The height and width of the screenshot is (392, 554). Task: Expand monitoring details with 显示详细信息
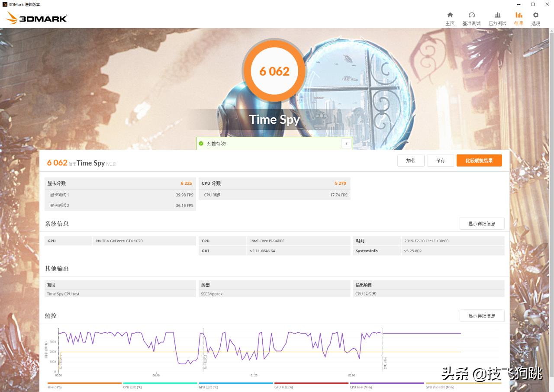coord(482,315)
